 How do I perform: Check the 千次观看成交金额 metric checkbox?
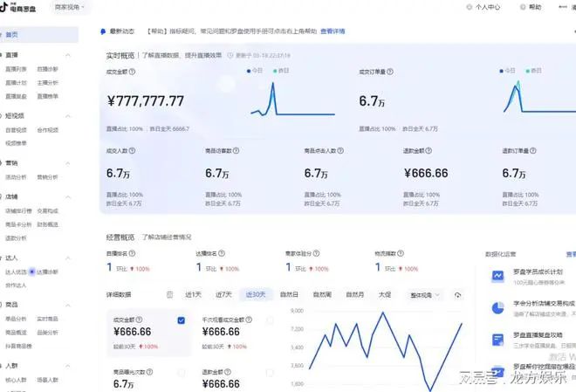(270, 320)
